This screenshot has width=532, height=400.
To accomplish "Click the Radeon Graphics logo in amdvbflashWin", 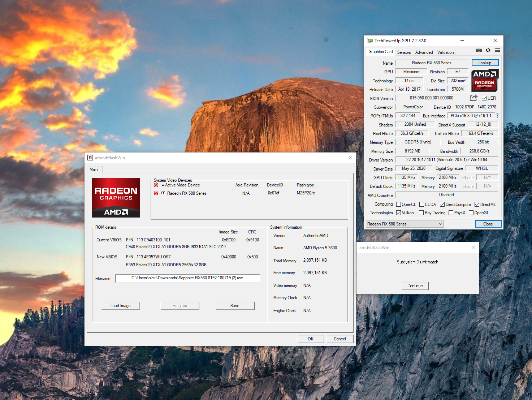I will pyautogui.click(x=116, y=197).
